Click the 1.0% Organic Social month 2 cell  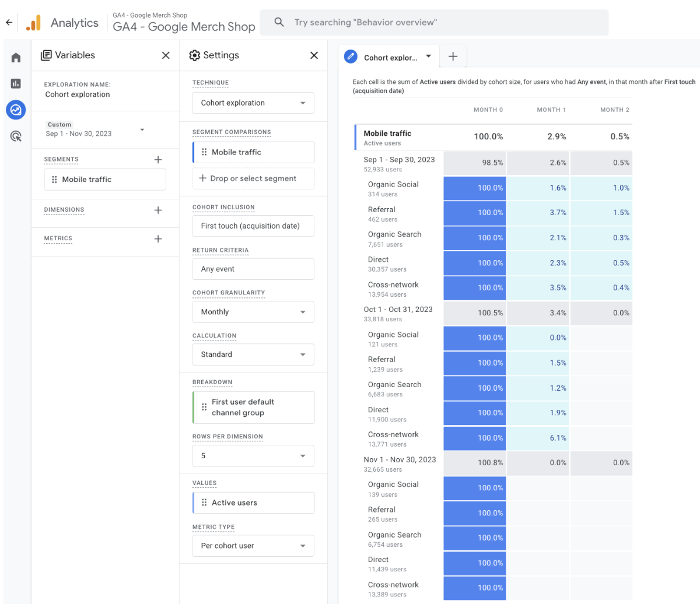pos(601,188)
